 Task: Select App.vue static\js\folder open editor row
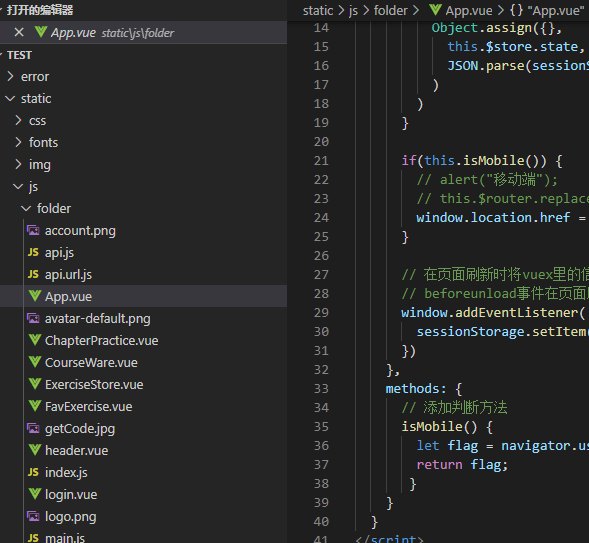pos(143,33)
